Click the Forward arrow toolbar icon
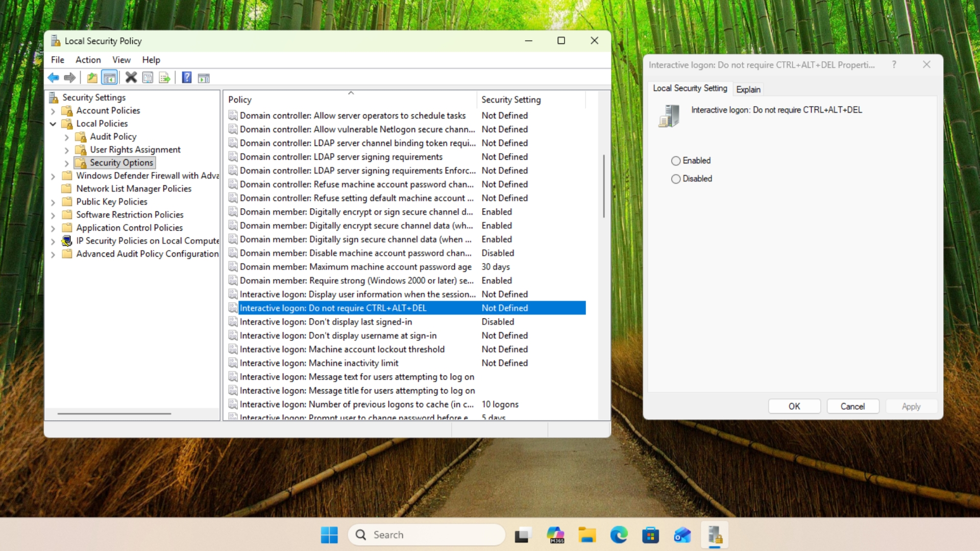This screenshot has height=551, width=980. pyautogui.click(x=70, y=78)
